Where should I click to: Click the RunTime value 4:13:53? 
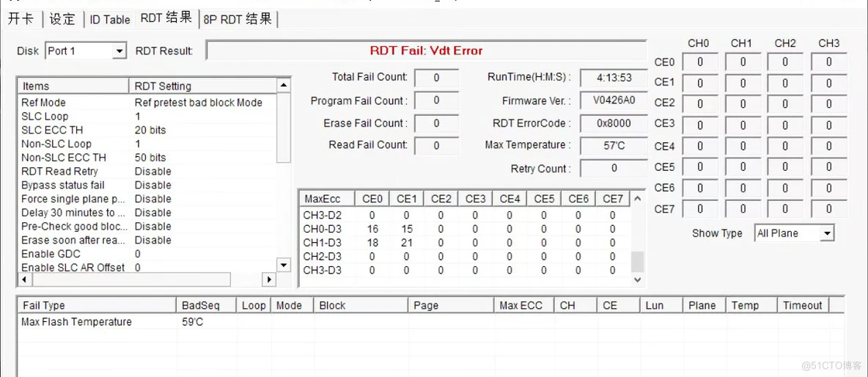pos(614,78)
